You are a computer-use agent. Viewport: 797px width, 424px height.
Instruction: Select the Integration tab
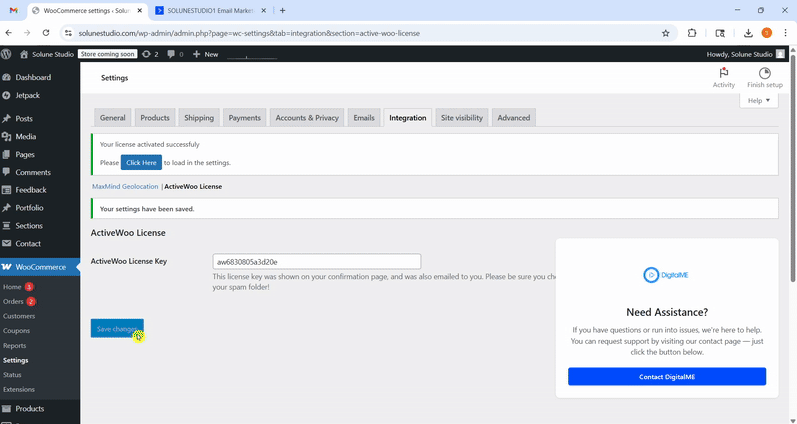[x=408, y=117]
